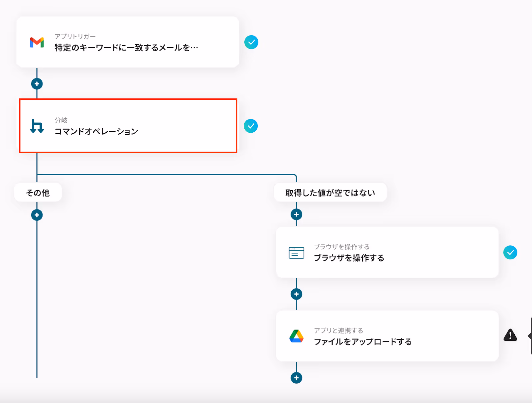
Task: Add a step under 取得した値が空ではない
Action: point(296,214)
